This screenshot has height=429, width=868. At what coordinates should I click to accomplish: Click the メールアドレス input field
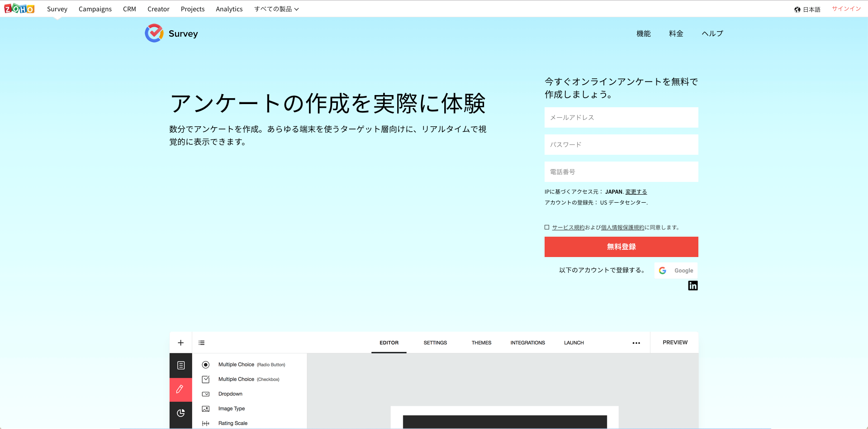click(621, 117)
